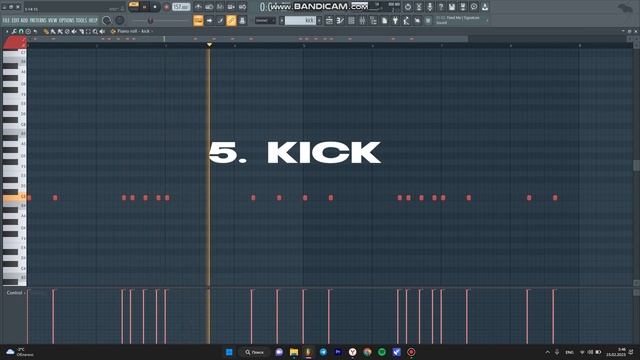The image size is (640, 360).
Task: Click the tempo display showing 157
Action: point(181,7)
